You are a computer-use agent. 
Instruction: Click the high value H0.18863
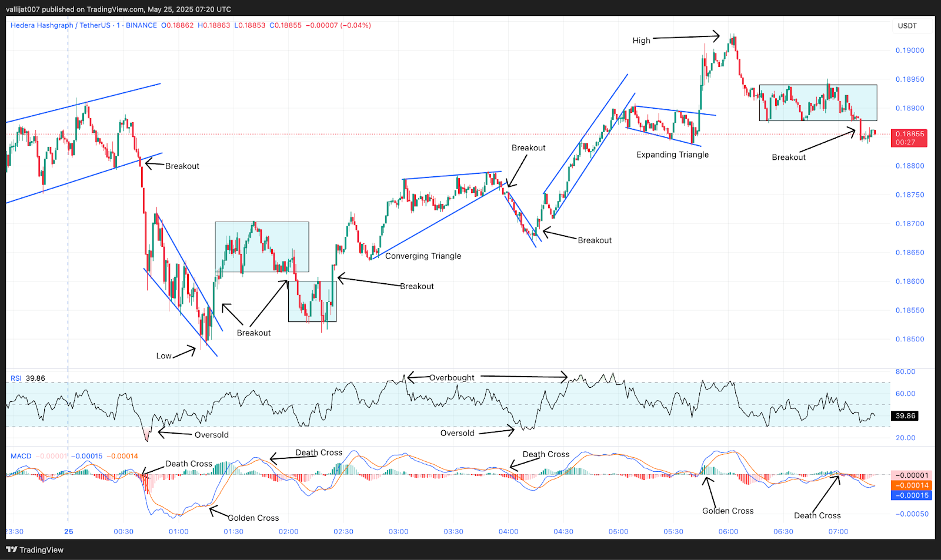[x=214, y=25]
